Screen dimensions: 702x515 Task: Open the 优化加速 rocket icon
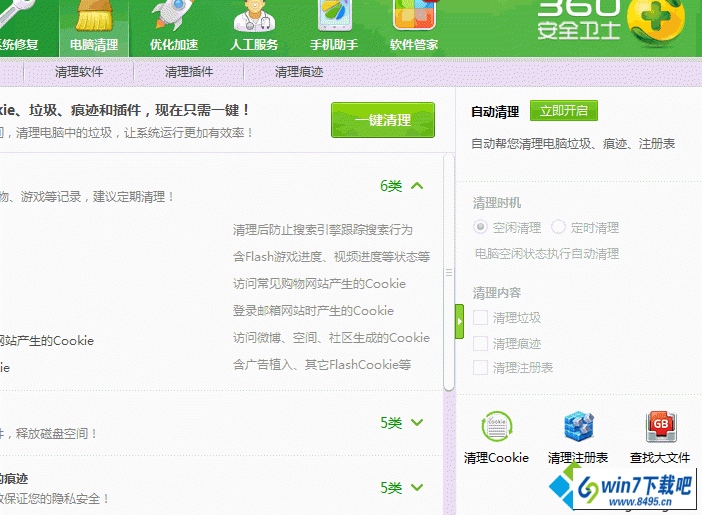click(173, 16)
